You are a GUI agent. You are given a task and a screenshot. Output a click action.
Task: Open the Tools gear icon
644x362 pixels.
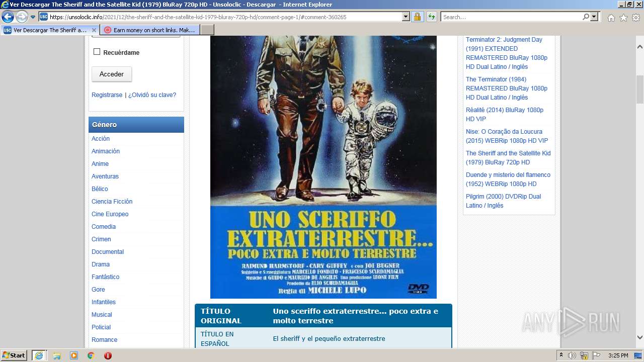tap(635, 18)
